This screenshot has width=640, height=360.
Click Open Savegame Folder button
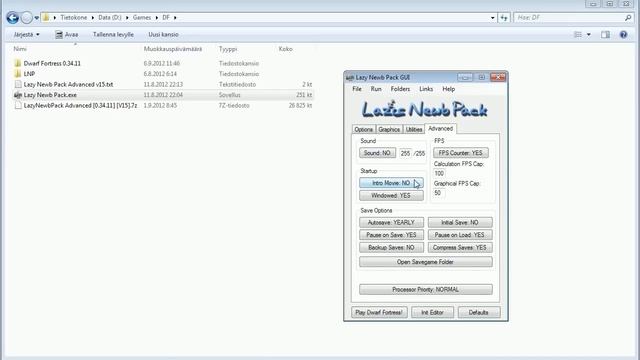click(x=426, y=262)
